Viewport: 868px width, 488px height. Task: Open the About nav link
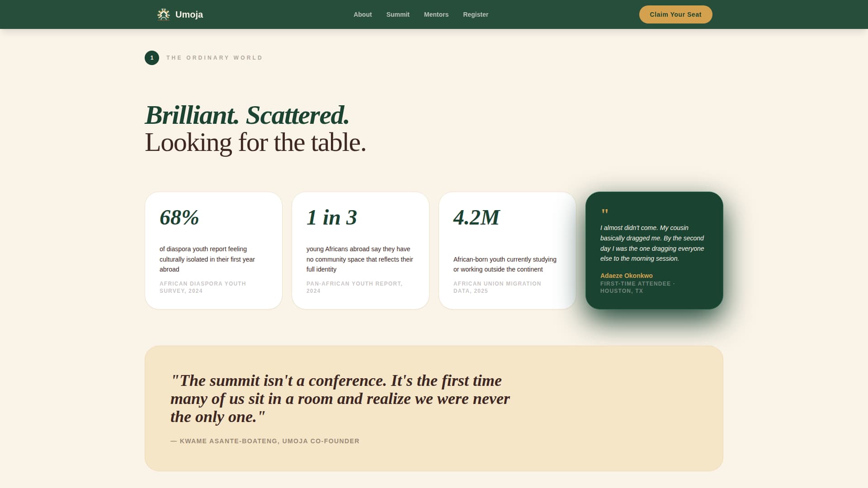tap(363, 14)
